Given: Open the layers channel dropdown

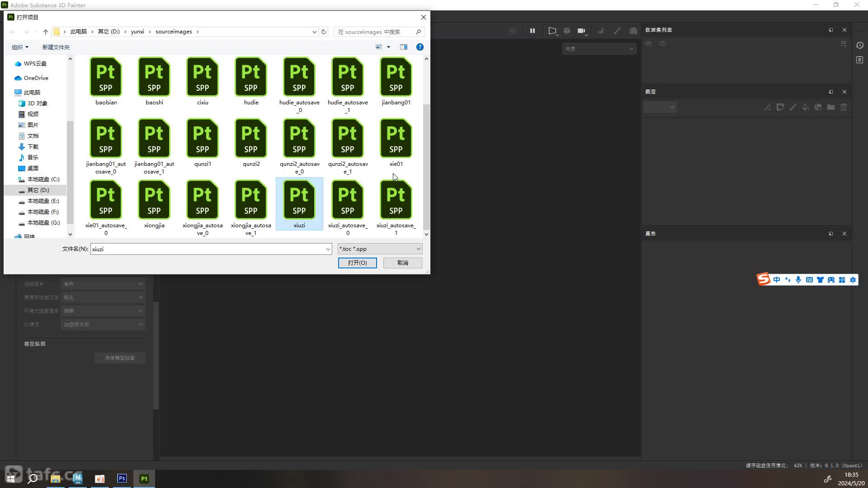Looking at the screenshot, I should (x=660, y=107).
